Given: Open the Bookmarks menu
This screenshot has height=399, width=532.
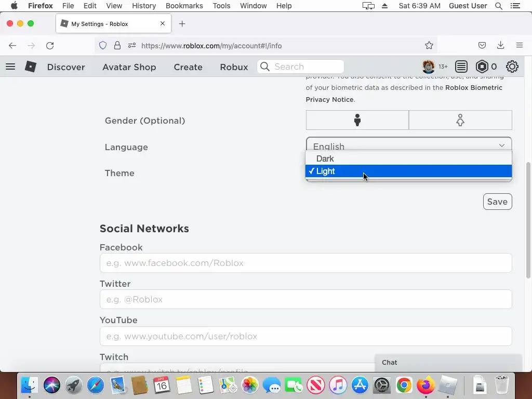Looking at the screenshot, I should 184,6.
